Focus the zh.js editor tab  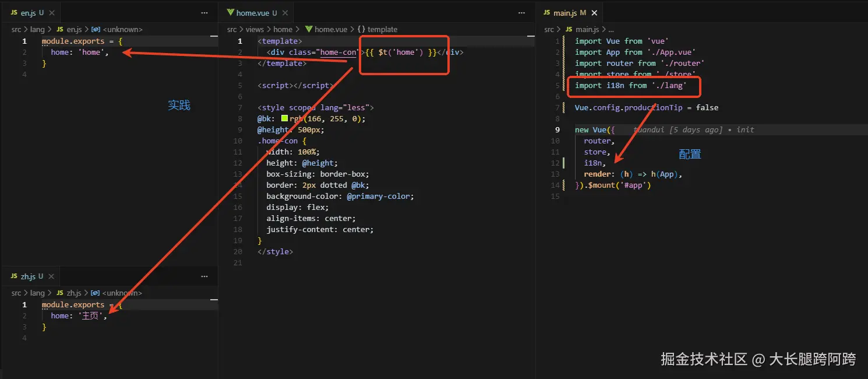tap(30, 276)
